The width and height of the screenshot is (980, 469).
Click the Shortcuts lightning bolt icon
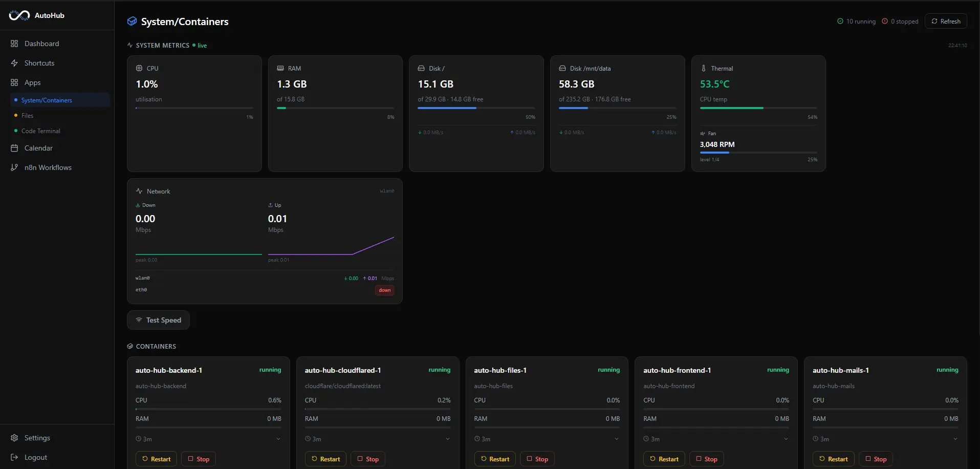click(x=14, y=63)
